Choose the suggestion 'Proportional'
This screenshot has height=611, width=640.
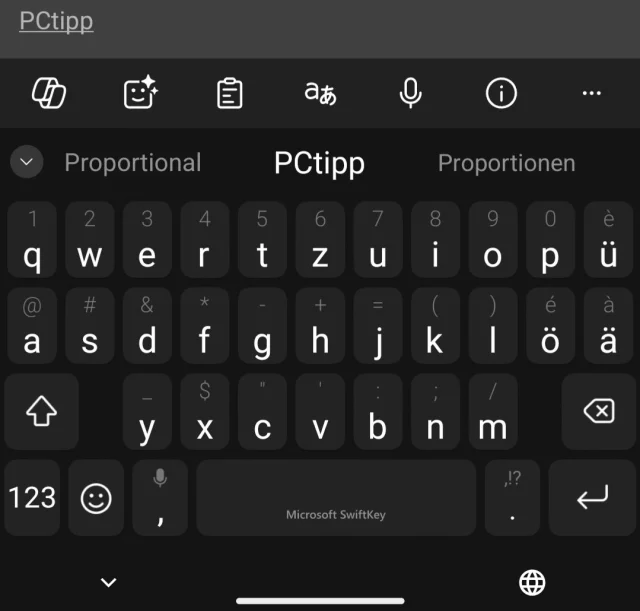(133, 163)
